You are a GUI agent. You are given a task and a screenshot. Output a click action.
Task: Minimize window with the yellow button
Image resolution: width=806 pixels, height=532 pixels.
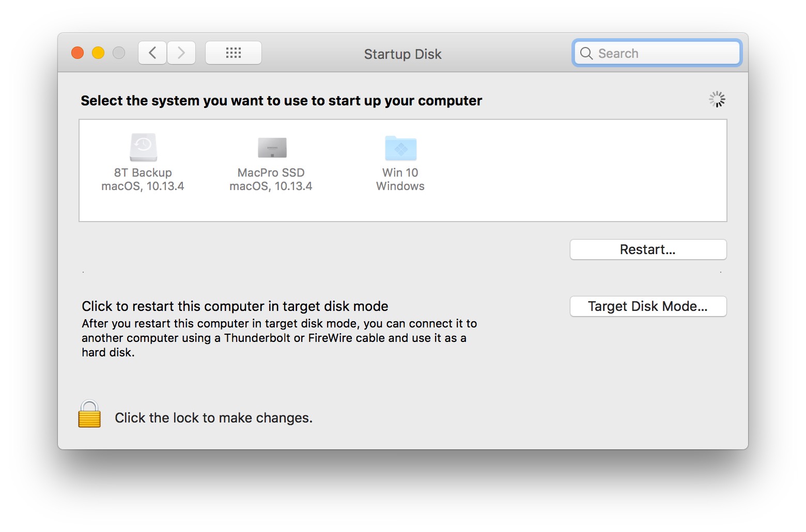pyautogui.click(x=98, y=53)
